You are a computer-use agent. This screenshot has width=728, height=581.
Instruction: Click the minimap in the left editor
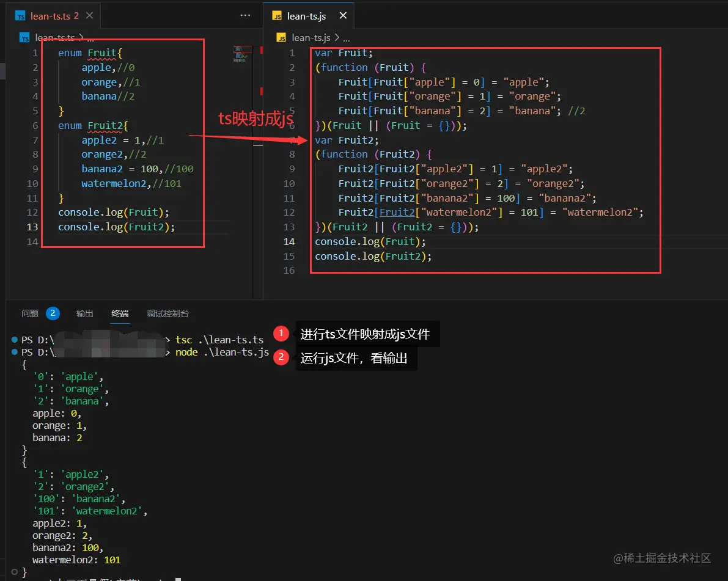pos(241,54)
